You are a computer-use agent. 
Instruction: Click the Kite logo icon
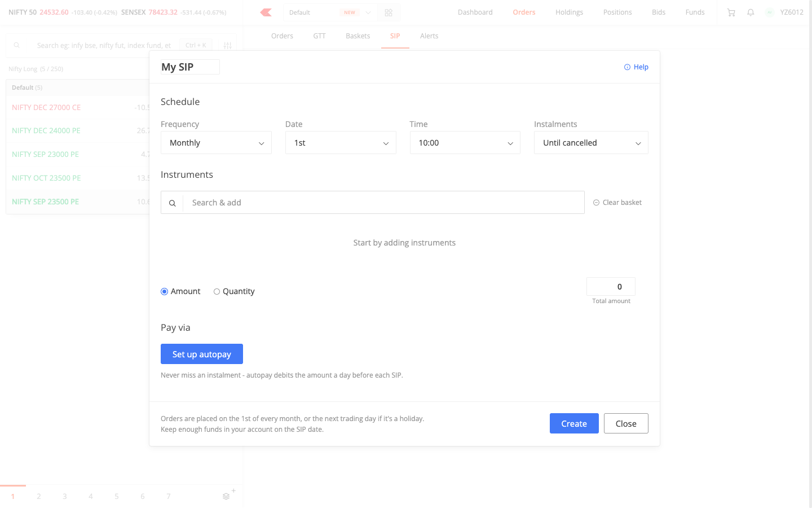coord(266,12)
